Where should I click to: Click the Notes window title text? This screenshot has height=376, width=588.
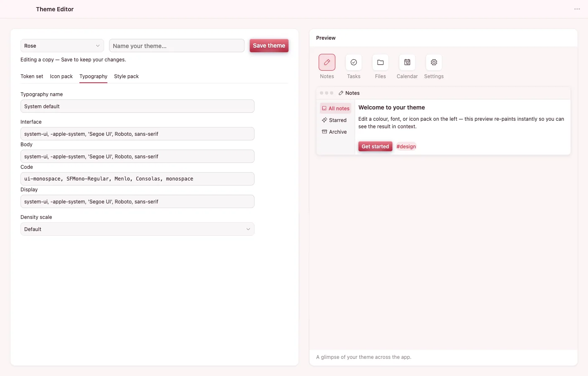click(x=352, y=93)
